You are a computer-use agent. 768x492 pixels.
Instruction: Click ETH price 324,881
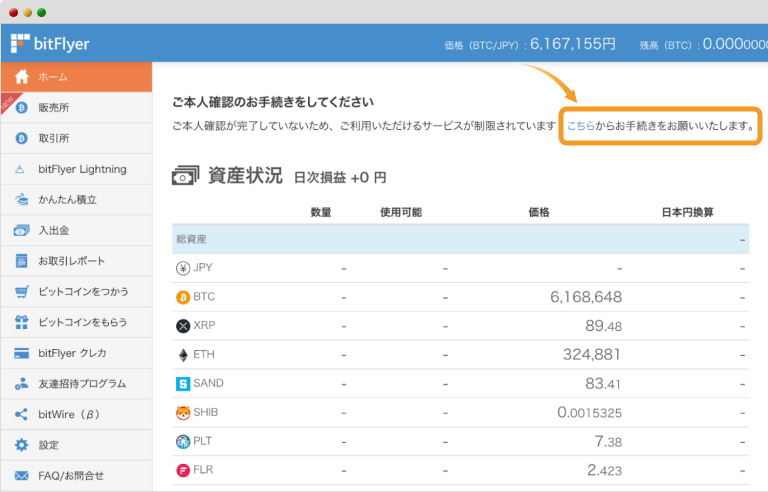tap(592, 354)
